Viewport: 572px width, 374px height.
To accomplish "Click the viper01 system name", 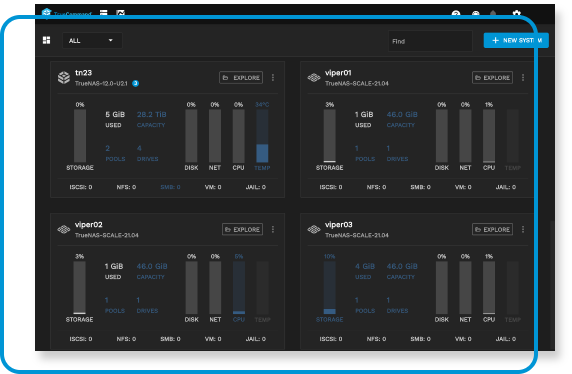I will [338, 73].
